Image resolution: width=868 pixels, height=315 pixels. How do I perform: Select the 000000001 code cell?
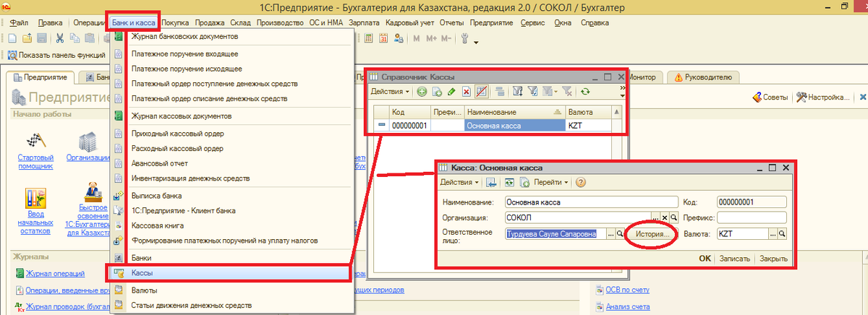click(409, 125)
